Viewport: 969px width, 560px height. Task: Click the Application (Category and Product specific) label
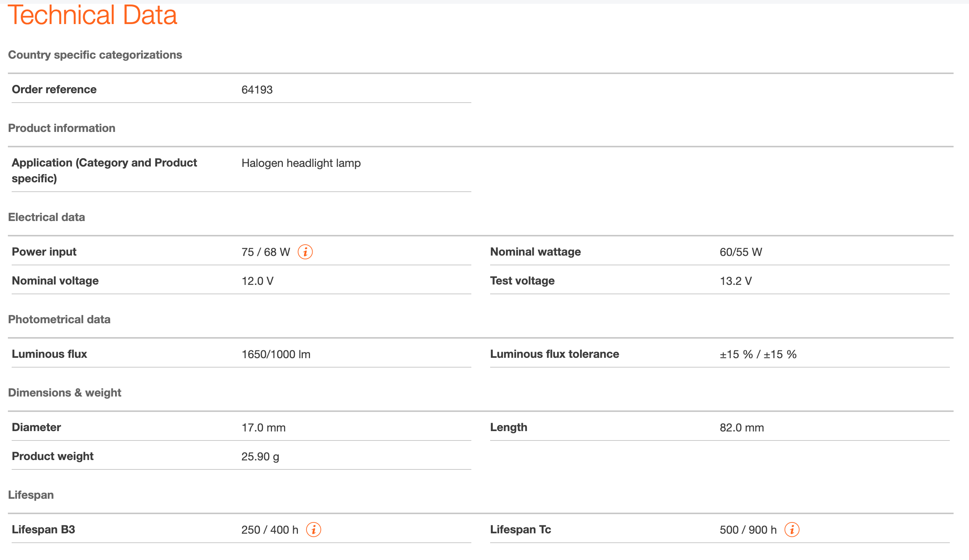[104, 171]
